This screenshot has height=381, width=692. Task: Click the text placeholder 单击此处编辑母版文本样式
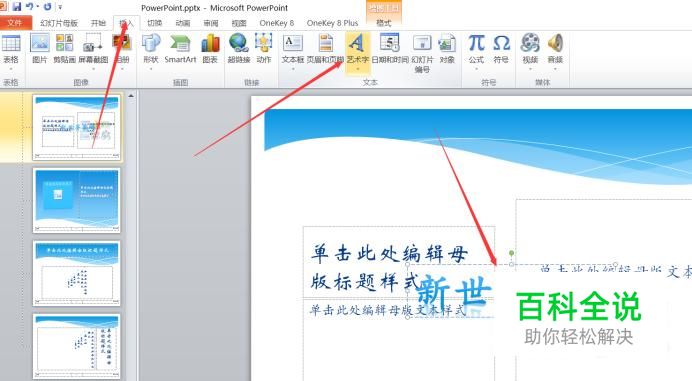(x=388, y=310)
